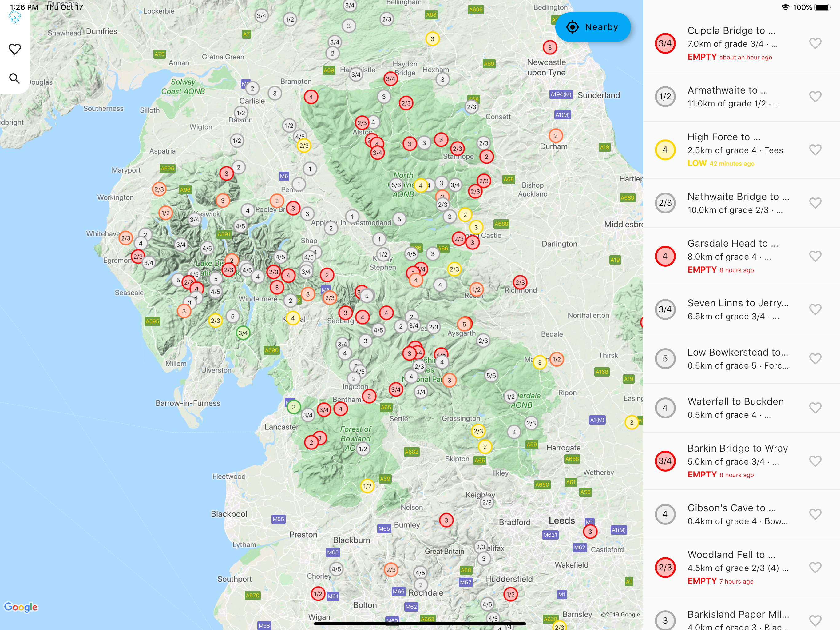Select green 3/4 marker near A590

[243, 333]
